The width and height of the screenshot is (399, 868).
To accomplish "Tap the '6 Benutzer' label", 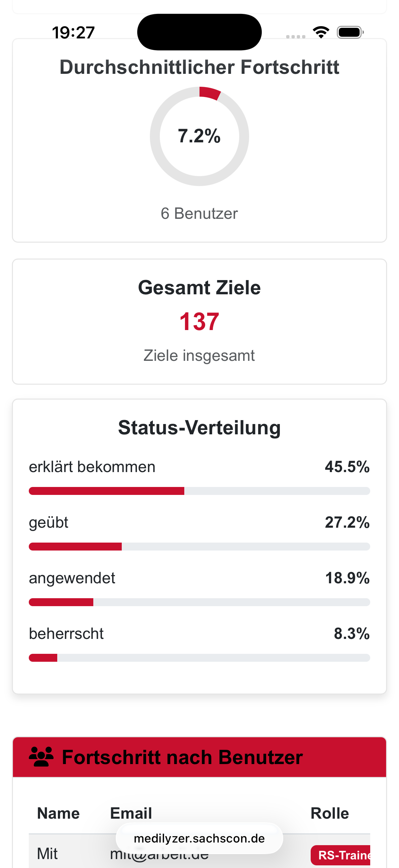I will point(199,214).
